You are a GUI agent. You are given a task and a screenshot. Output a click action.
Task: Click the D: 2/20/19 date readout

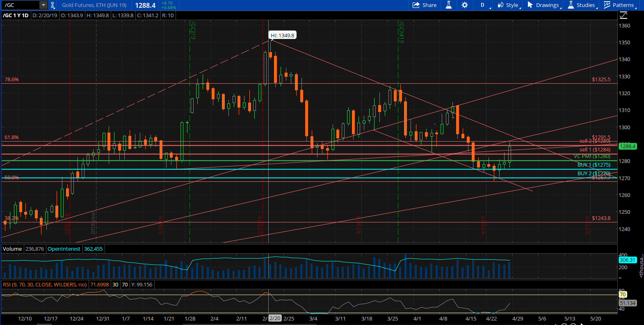click(45, 16)
